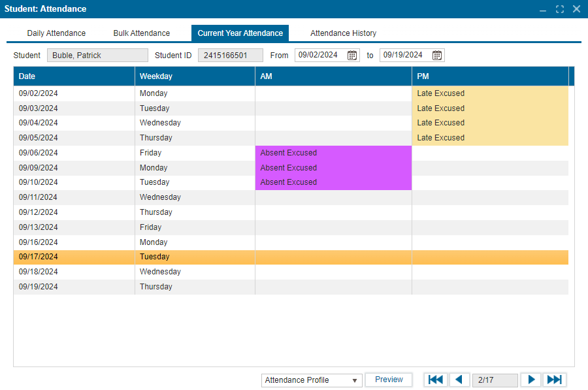Sort by the Weekday column header
The width and height of the screenshot is (588, 390).
[x=194, y=76]
